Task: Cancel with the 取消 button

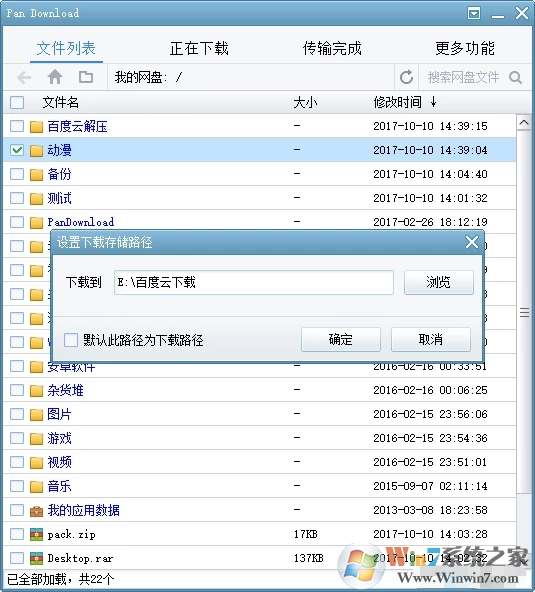Action: point(431,339)
